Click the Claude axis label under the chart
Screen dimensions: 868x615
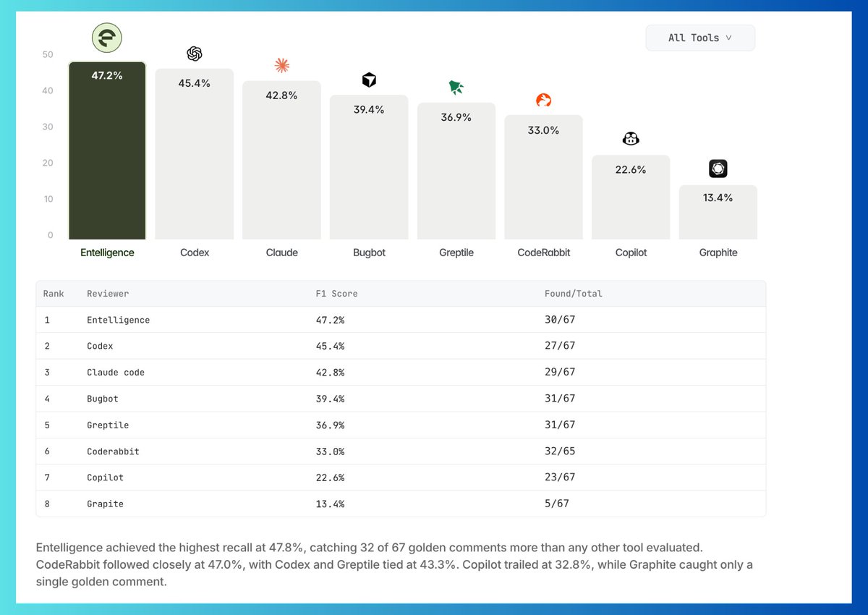282,253
